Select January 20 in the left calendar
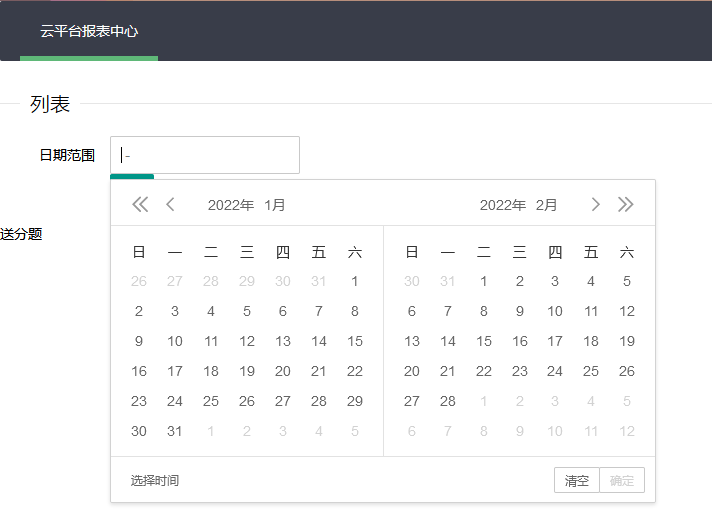712x532 pixels. point(283,371)
